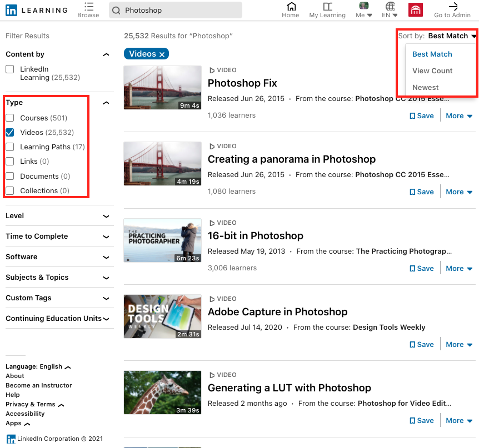Save Adobe Capture in Photoshop video

tap(422, 345)
